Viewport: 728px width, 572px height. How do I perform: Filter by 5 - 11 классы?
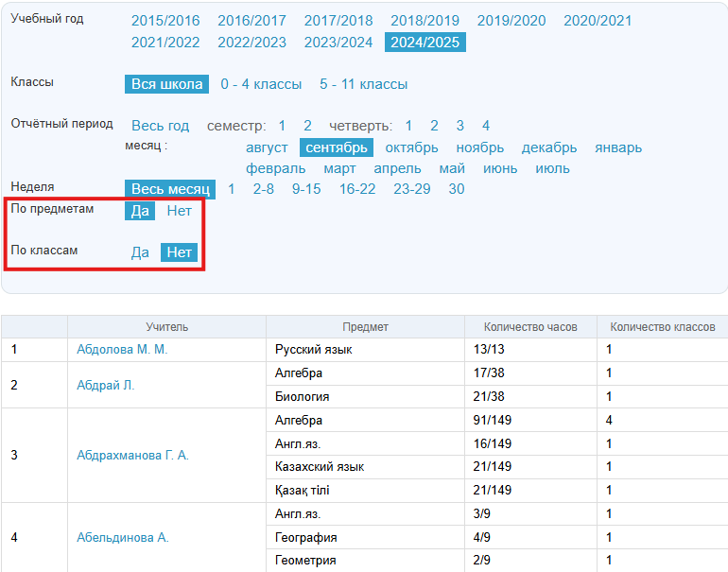[363, 84]
